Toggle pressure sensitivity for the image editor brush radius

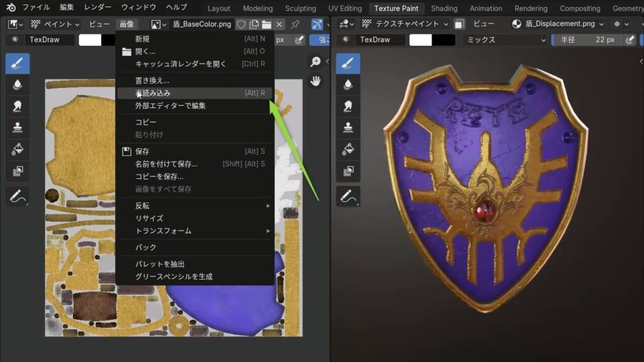point(299,40)
